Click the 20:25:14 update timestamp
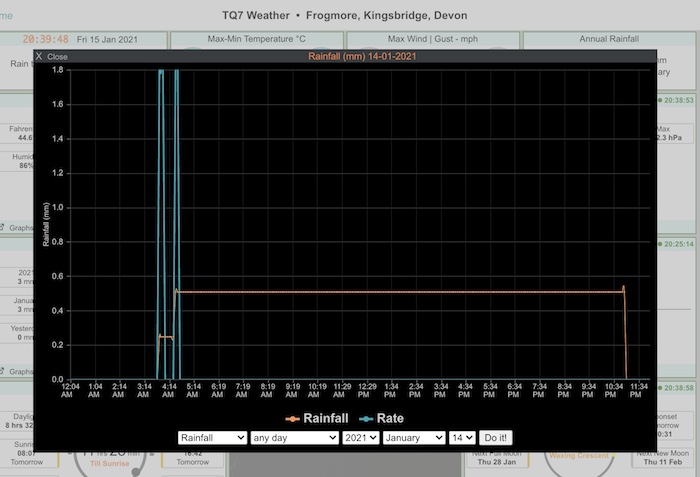The width and height of the screenshot is (700, 477). pyautogui.click(x=678, y=244)
